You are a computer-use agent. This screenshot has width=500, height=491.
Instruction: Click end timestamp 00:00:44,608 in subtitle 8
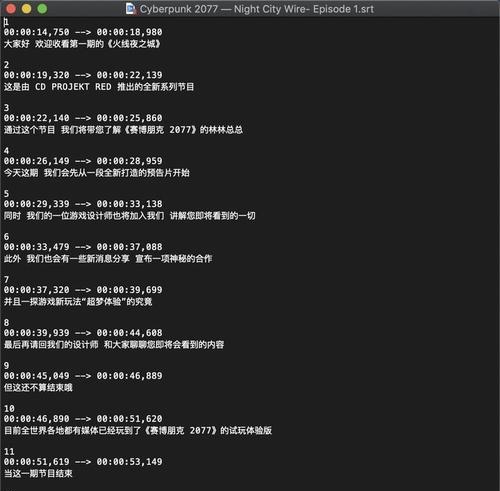(x=129, y=333)
